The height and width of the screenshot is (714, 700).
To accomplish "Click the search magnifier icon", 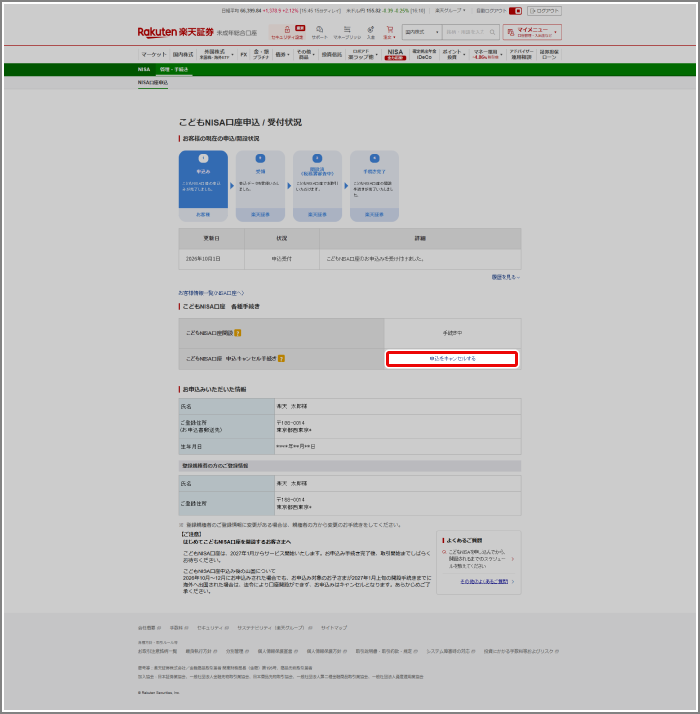I will pyautogui.click(x=492, y=32).
